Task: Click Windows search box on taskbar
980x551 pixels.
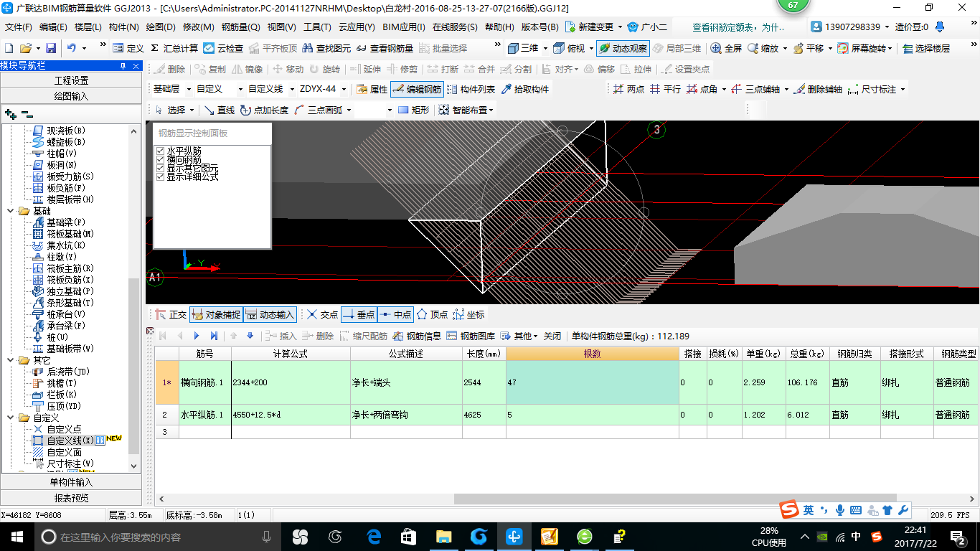Action: (x=158, y=537)
